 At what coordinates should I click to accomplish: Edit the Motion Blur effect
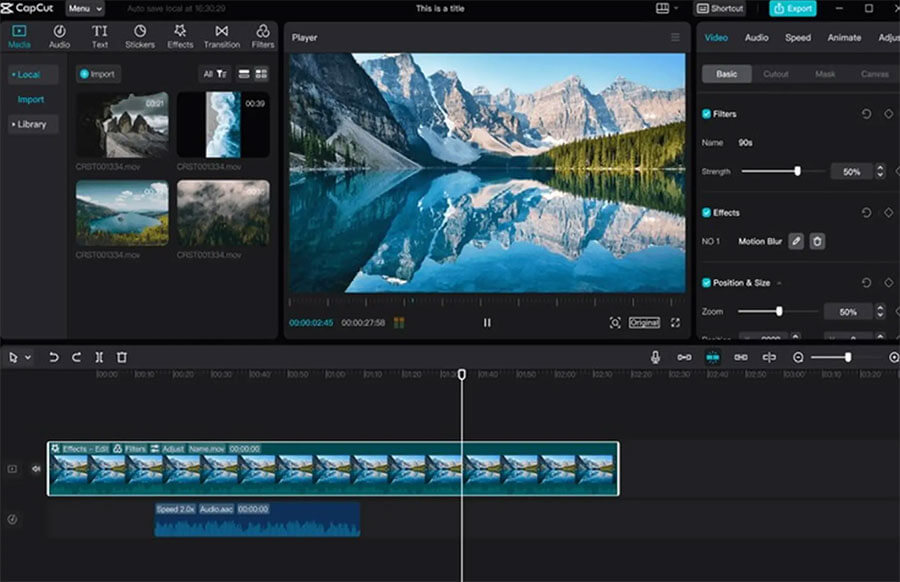coord(796,241)
